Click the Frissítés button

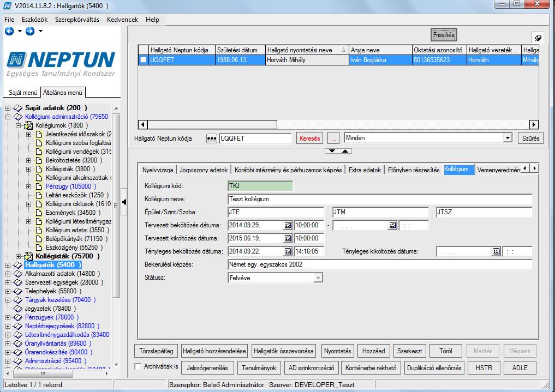click(x=444, y=35)
